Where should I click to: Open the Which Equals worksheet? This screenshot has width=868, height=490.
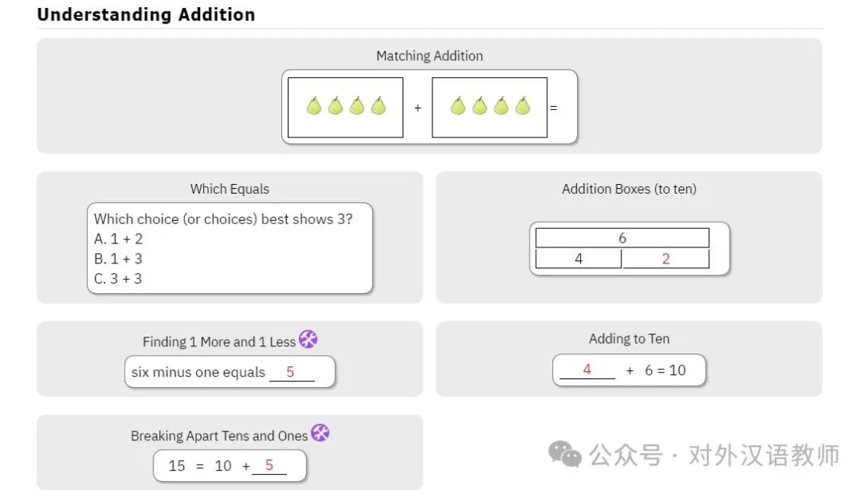230,189
